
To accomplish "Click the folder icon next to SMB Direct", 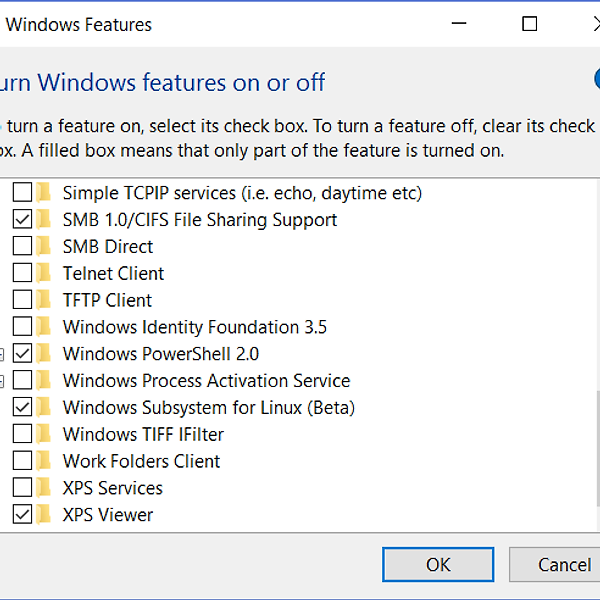I will click(44, 246).
